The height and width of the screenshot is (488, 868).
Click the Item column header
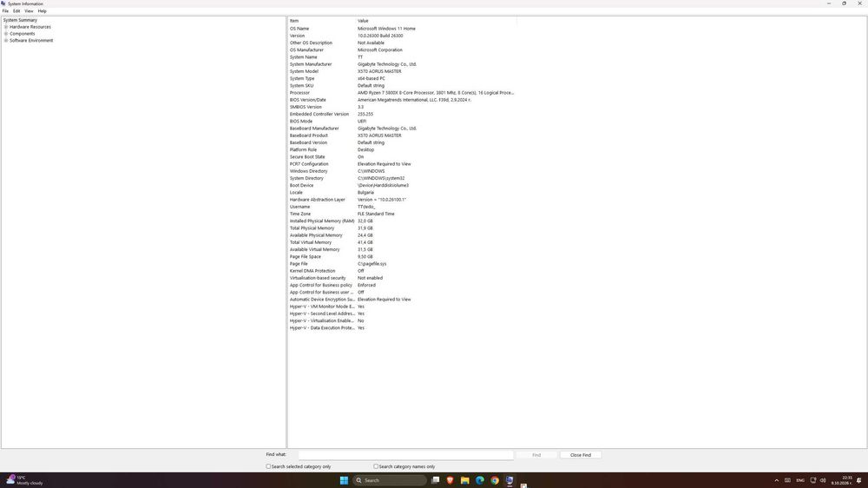322,21
